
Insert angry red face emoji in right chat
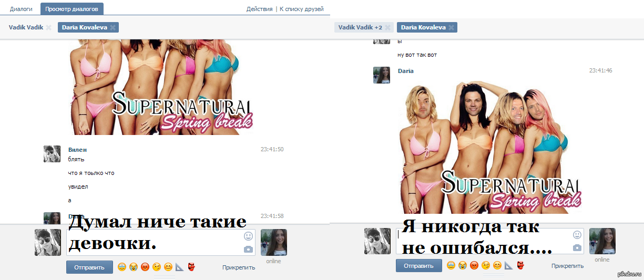click(474, 265)
